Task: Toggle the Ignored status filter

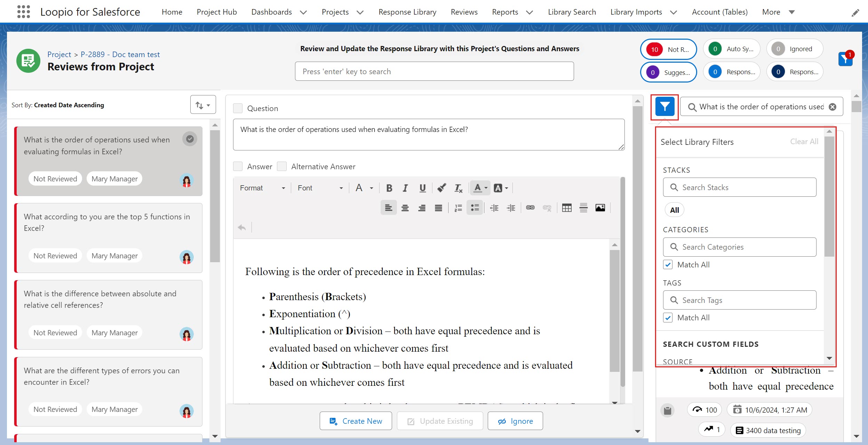Action: coord(795,49)
